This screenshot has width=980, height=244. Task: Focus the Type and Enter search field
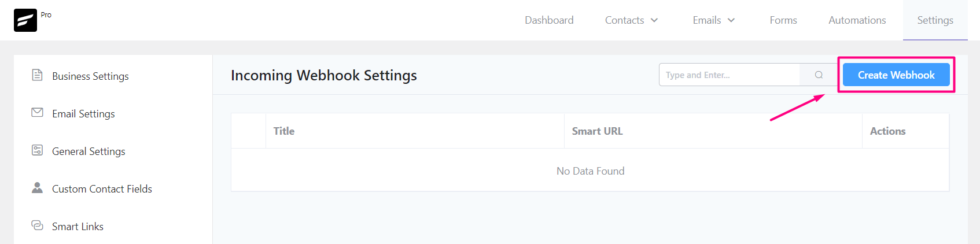[x=730, y=75]
